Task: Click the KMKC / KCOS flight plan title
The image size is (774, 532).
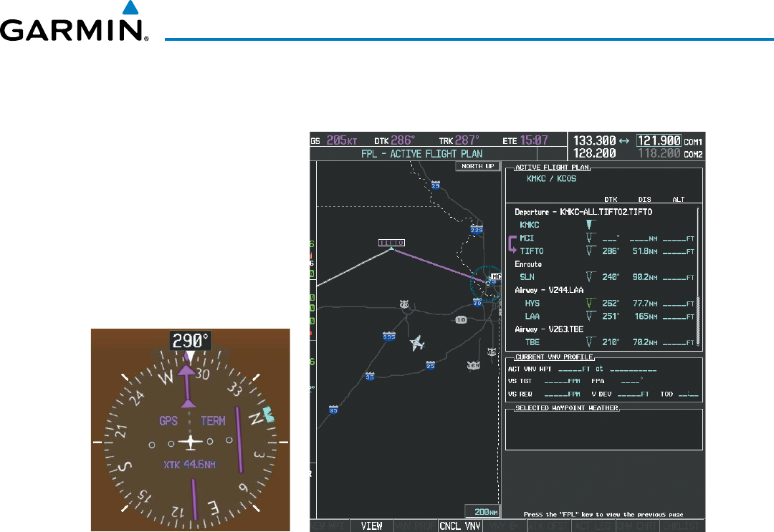Action: (551, 178)
